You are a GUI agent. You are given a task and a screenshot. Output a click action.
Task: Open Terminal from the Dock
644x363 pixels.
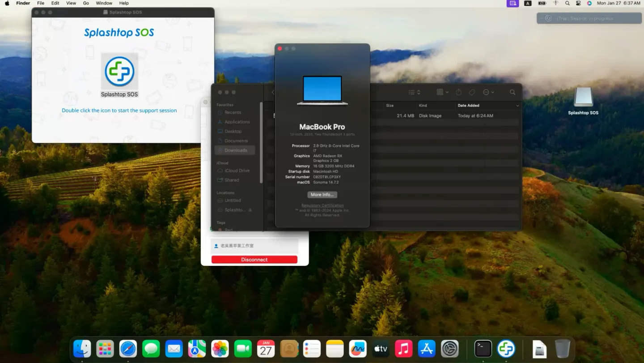tap(483, 349)
